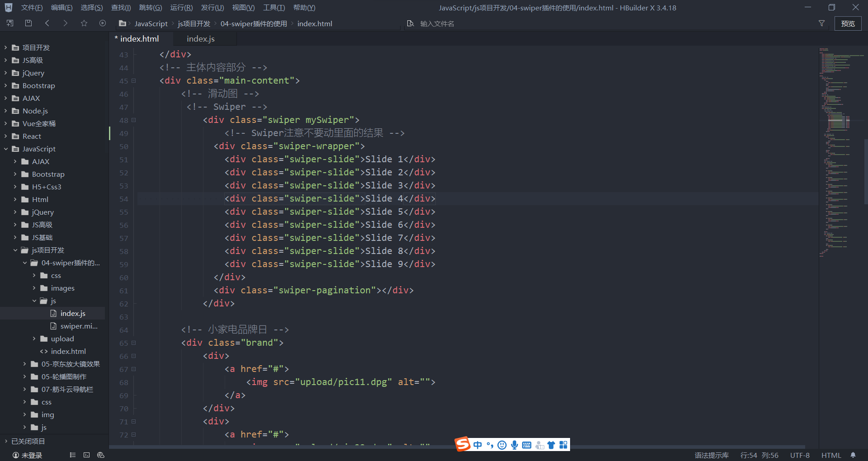Image resolution: width=868 pixels, height=461 pixels.
Task: Open Sogou soft keyboard icon
Action: (x=527, y=445)
